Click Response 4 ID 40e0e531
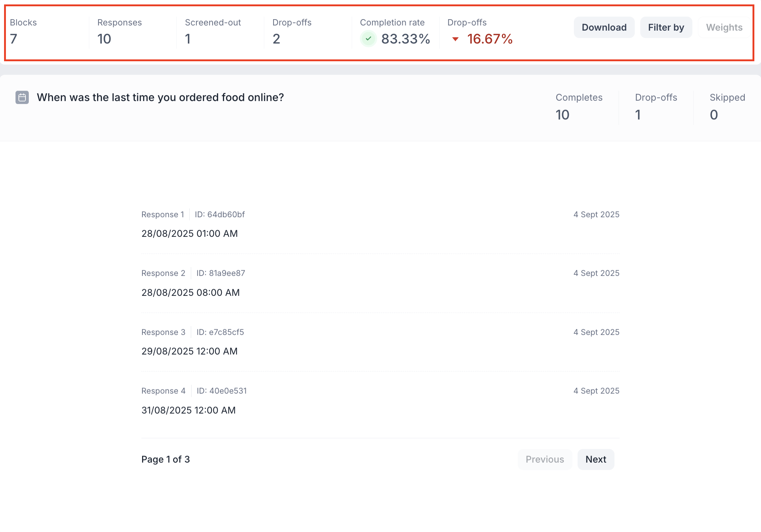761x532 pixels. 221,391
